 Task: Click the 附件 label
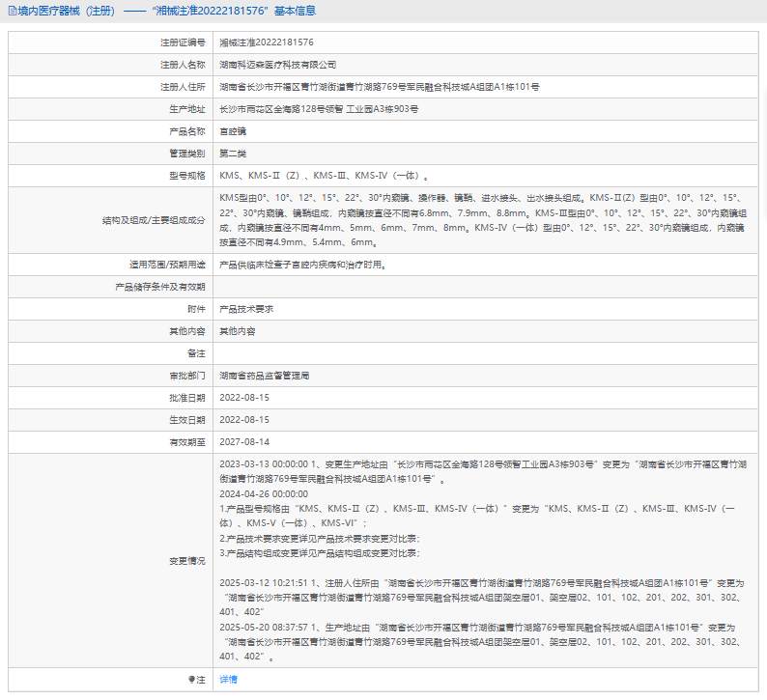coord(196,309)
